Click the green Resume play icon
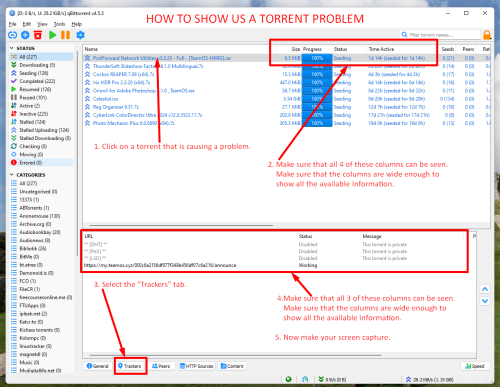Image resolution: width=500 pixels, height=387 pixels. (x=52, y=35)
